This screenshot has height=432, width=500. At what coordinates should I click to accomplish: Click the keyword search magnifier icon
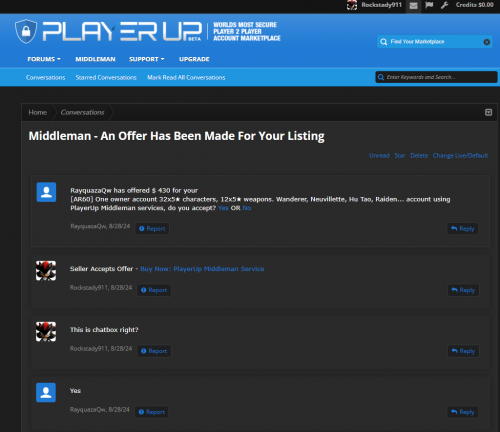pos(381,77)
